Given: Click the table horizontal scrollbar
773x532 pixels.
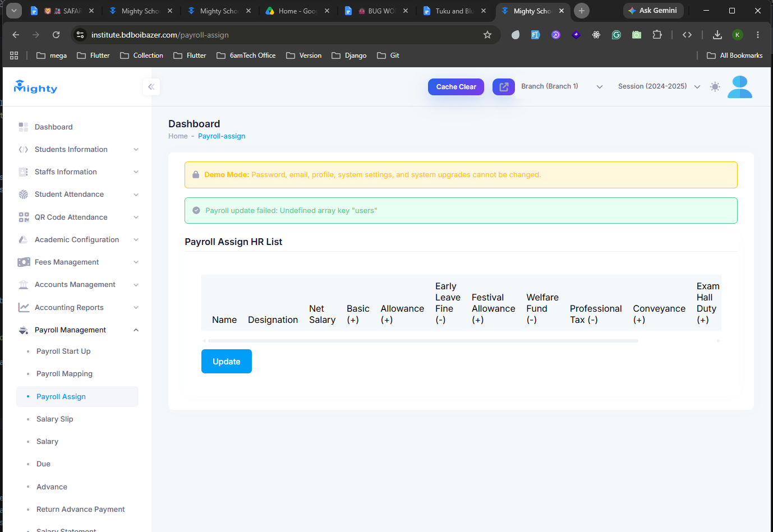Looking at the screenshot, I should click(423, 341).
